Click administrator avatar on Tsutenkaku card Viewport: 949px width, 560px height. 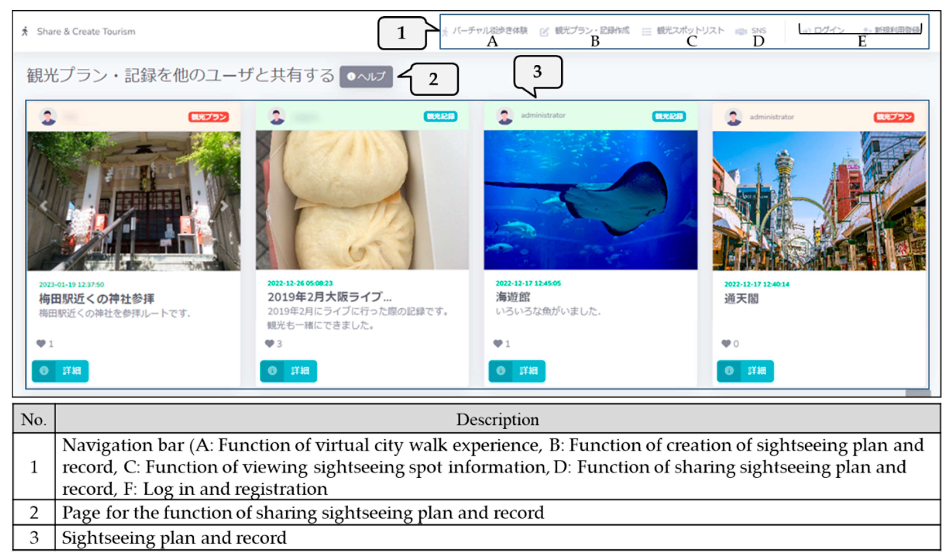[x=734, y=117]
